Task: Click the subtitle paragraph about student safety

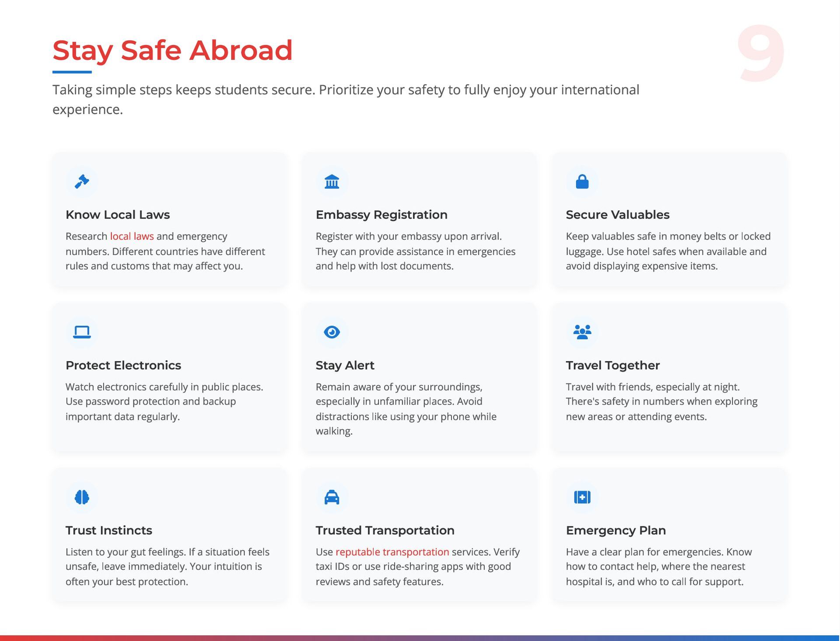Action: (346, 99)
